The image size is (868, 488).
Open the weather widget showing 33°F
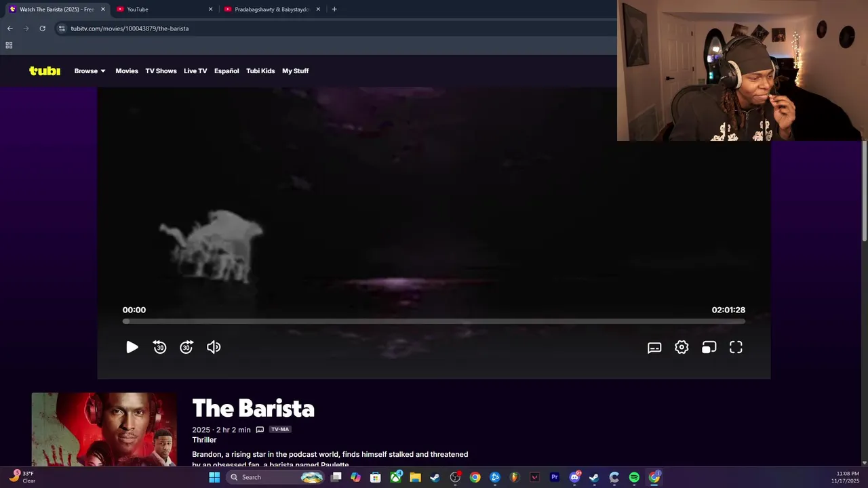click(22, 477)
